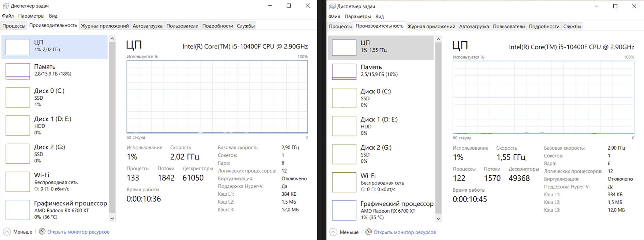Open the Вид menu in the left window
Viewport: 644px width, 240px height.
pos(53,16)
